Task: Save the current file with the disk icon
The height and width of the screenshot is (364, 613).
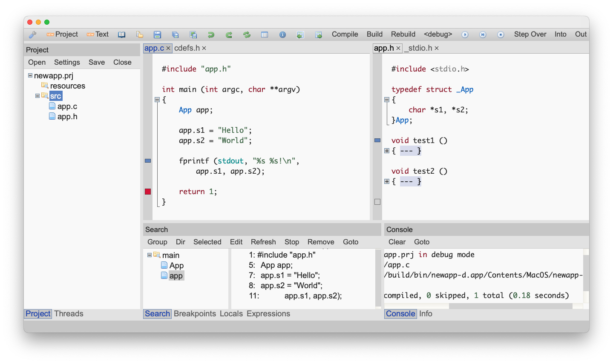Action: tap(157, 34)
